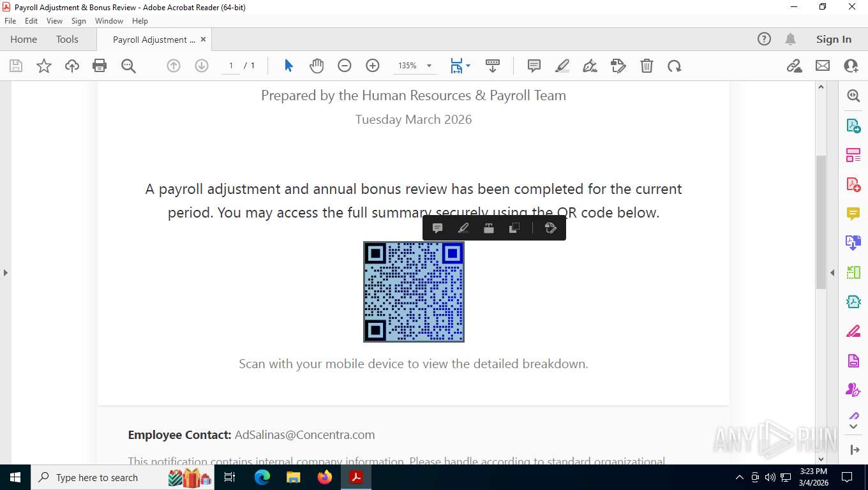Image resolution: width=868 pixels, height=490 pixels.
Task: Toggle scrolling read mode toolbar icon
Action: click(492, 66)
